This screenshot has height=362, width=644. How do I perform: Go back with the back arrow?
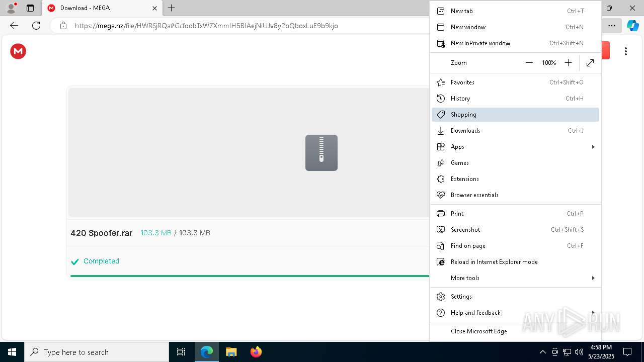pyautogui.click(x=14, y=26)
